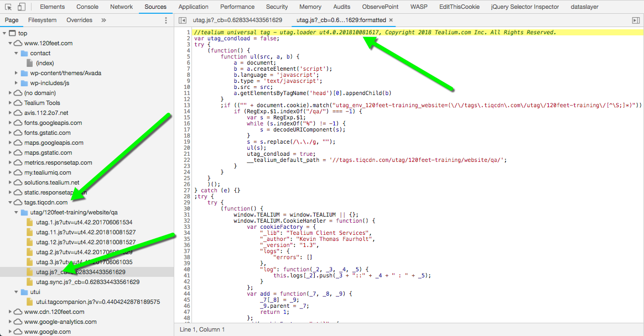This screenshot has width=644, height=336.
Task: Expand the maps.gstatic.com domain
Action: [x=11, y=153]
